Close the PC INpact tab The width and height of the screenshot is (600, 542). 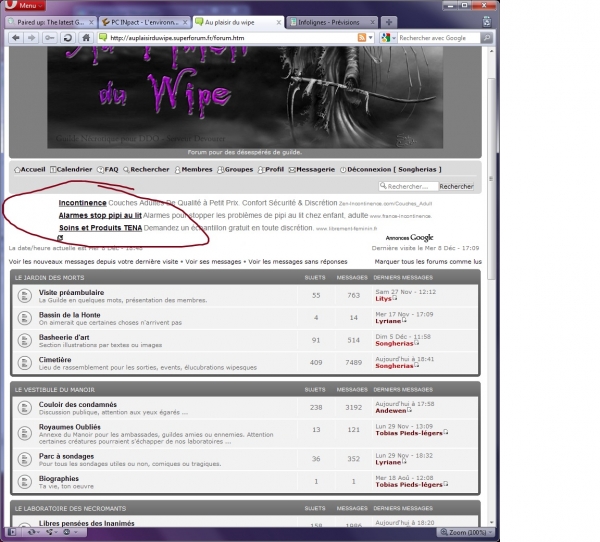(x=185, y=23)
